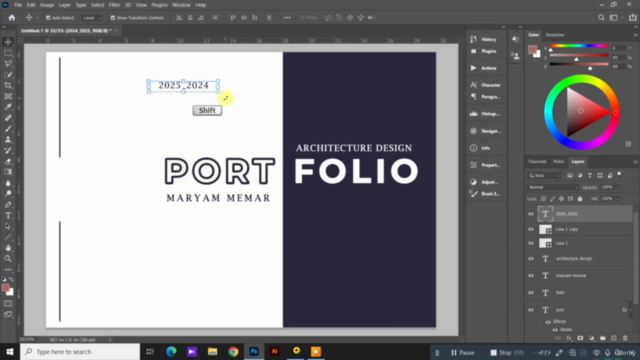Click the foreground color swatch in toolbar
Image resolution: width=640 pixels, height=360 pixels.
pyautogui.click(x=5, y=288)
